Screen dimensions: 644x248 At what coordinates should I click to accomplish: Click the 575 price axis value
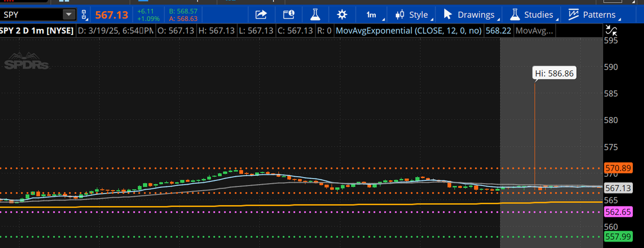(612, 147)
